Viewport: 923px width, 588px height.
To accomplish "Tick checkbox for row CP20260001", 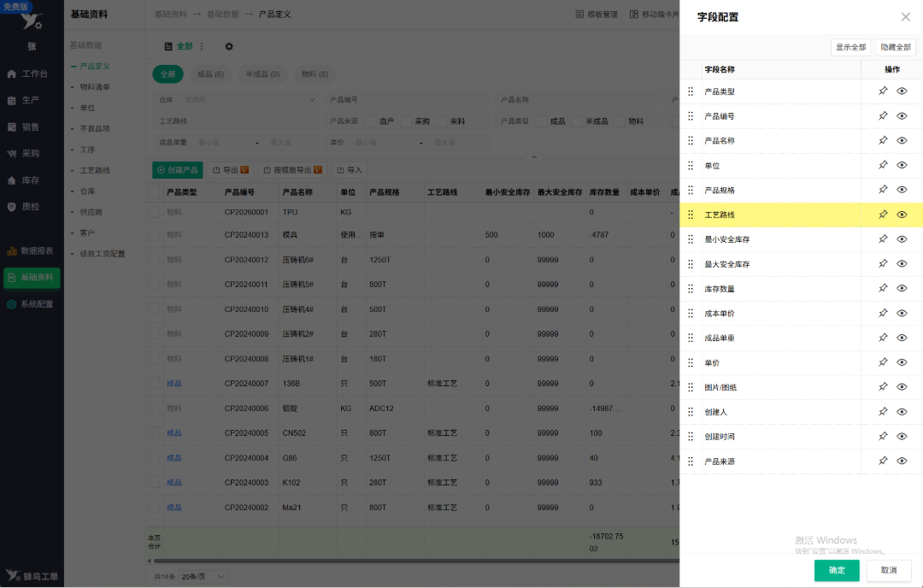I will point(154,212).
